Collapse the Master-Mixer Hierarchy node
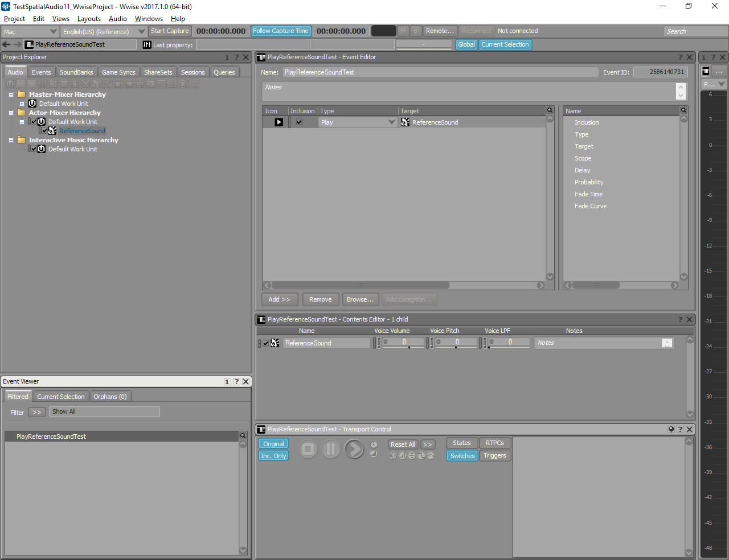Screen dimensions: 729x560 pos(11,94)
